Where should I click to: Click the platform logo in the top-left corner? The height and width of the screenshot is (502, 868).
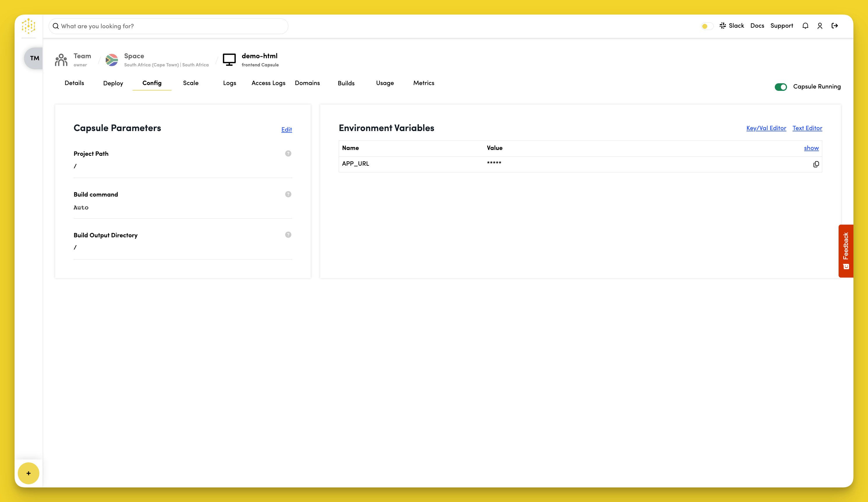pyautogui.click(x=28, y=26)
